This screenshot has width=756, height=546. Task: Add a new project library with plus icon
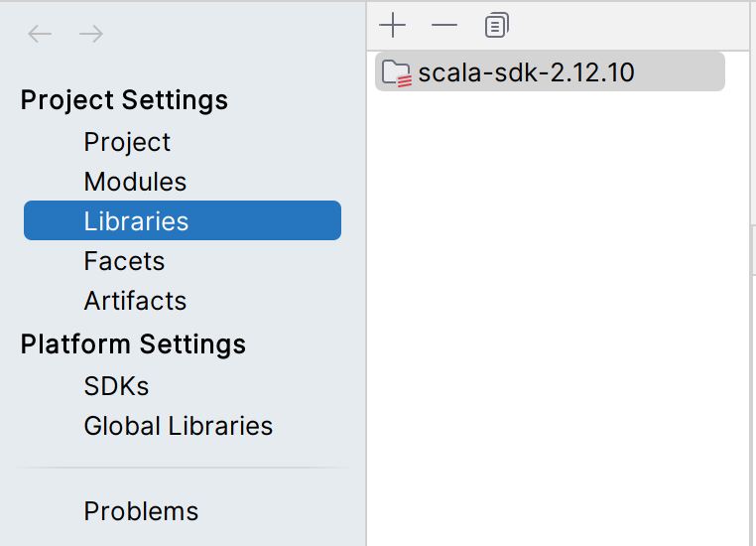point(394,25)
